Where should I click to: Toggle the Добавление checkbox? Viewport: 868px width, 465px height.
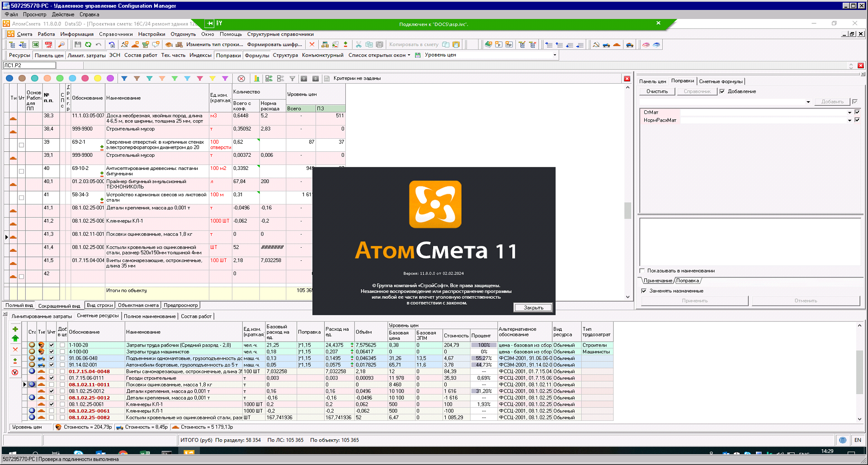click(x=722, y=92)
